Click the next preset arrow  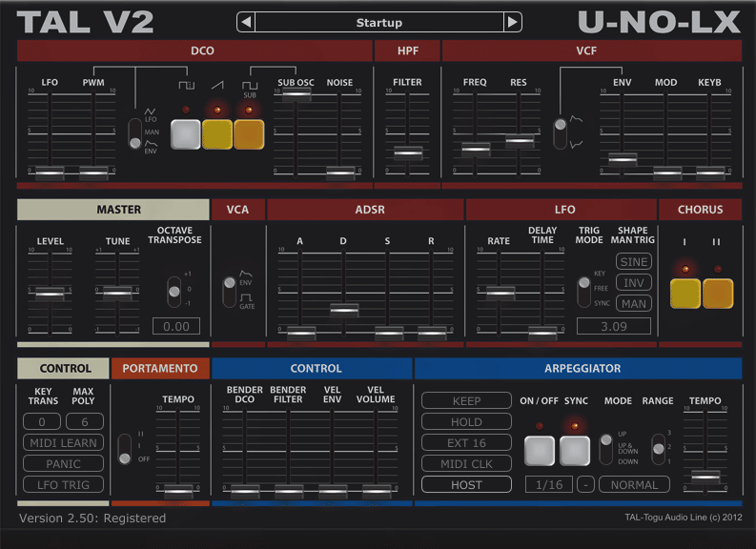513,22
